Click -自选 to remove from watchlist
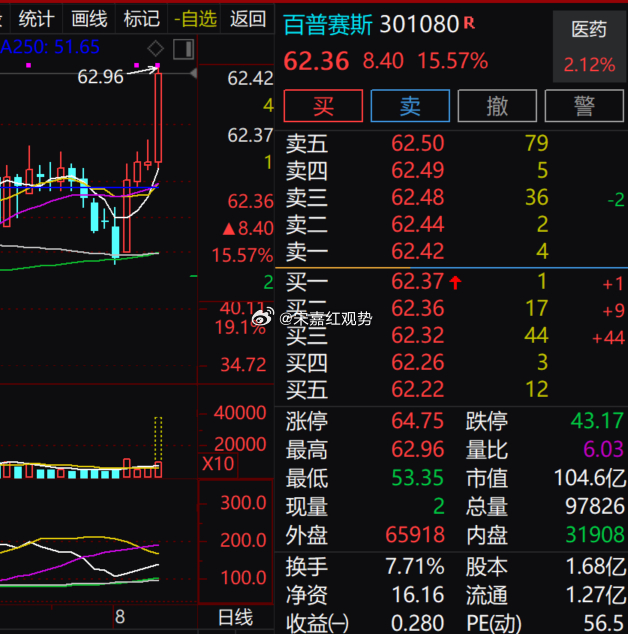The width and height of the screenshot is (628, 634). 195,19
